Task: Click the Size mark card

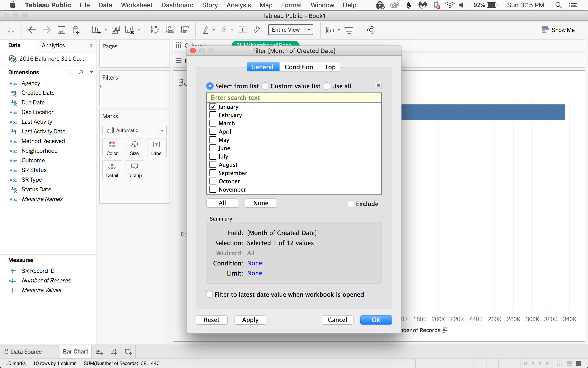Action: coord(134,148)
